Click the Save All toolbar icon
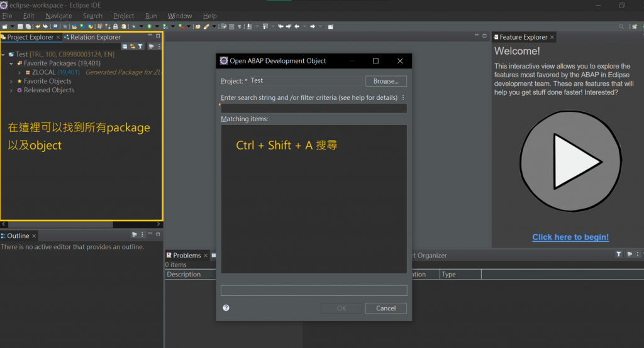 [28, 26]
